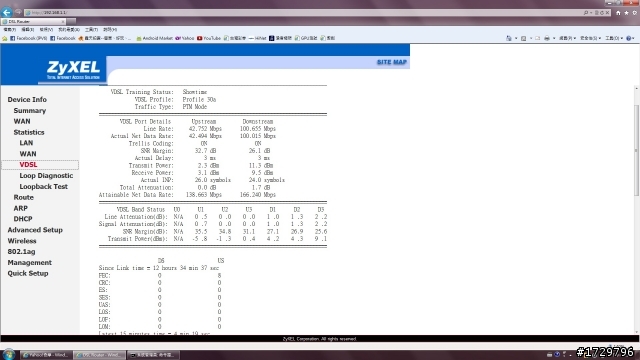
Task: Open the HiNet bookmark
Action: [257, 38]
